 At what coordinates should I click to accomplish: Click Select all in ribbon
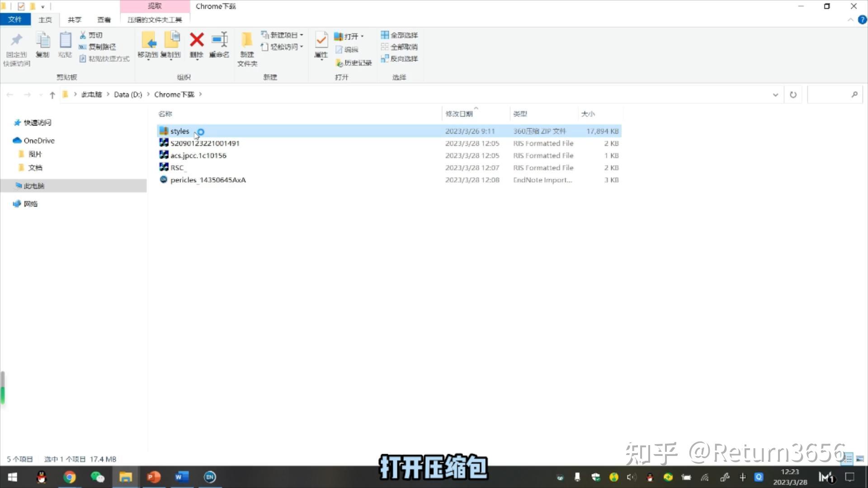click(x=399, y=35)
